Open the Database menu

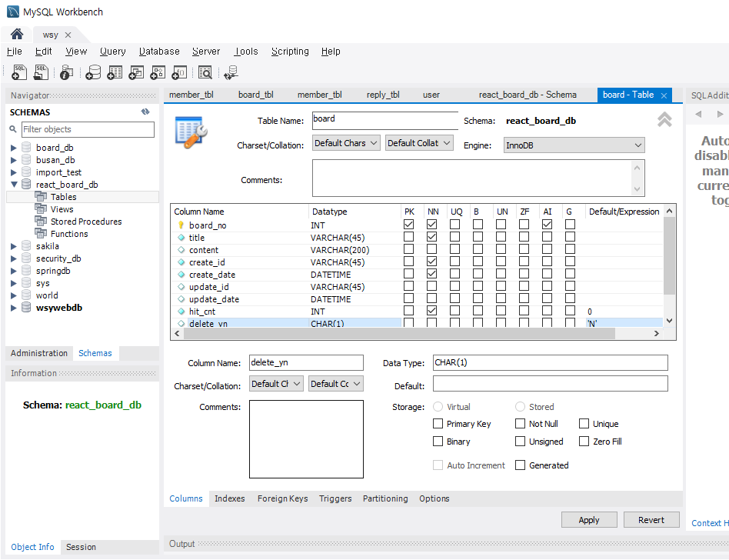pos(159,52)
